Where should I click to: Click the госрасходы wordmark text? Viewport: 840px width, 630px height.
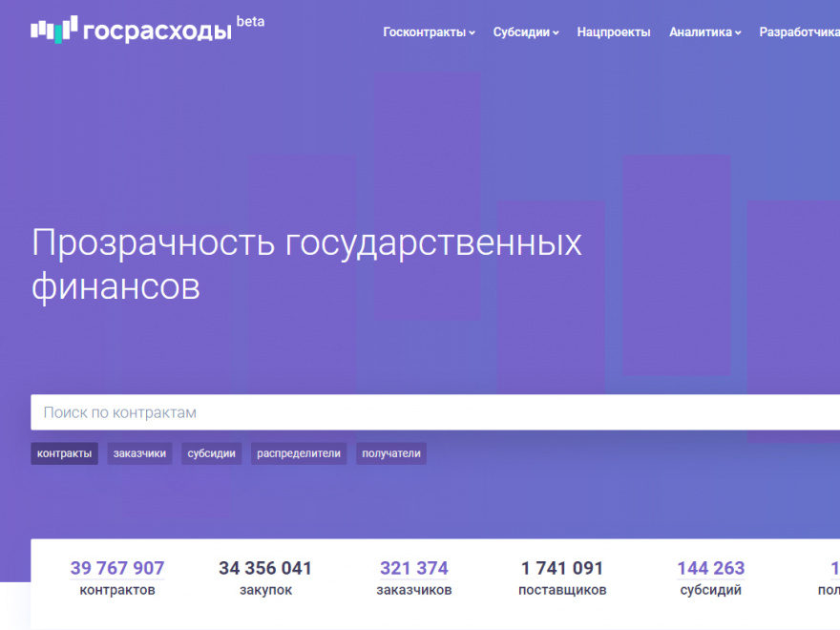(157, 31)
